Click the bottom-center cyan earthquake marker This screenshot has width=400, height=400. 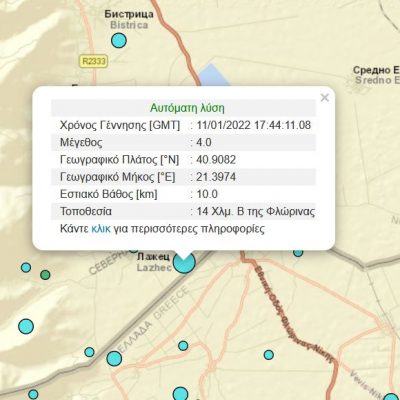[180, 394]
